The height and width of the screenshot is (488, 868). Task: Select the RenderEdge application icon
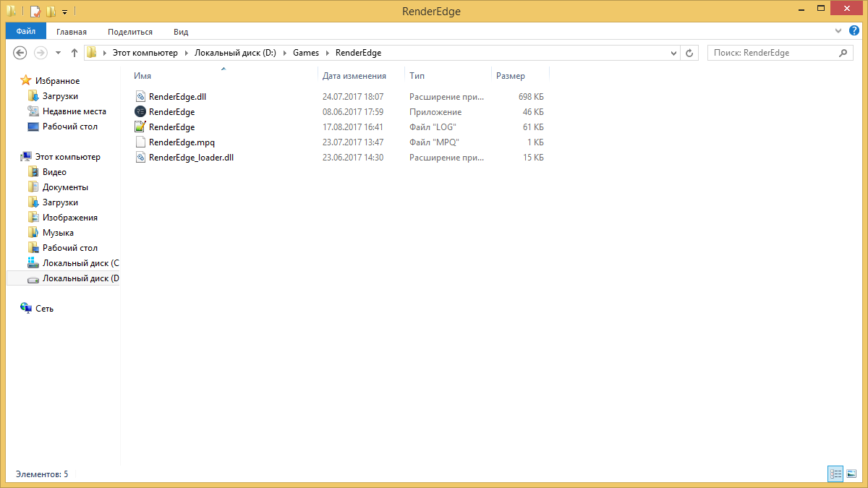(x=140, y=111)
